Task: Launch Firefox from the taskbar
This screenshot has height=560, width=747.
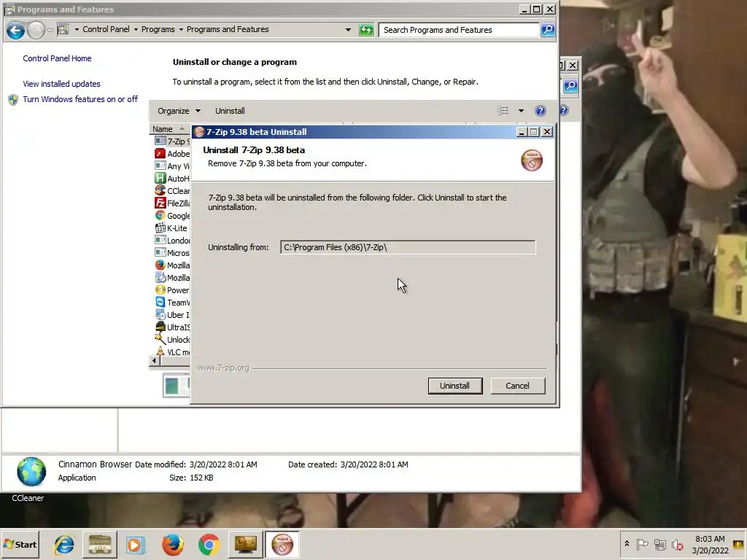Action: pos(172,544)
